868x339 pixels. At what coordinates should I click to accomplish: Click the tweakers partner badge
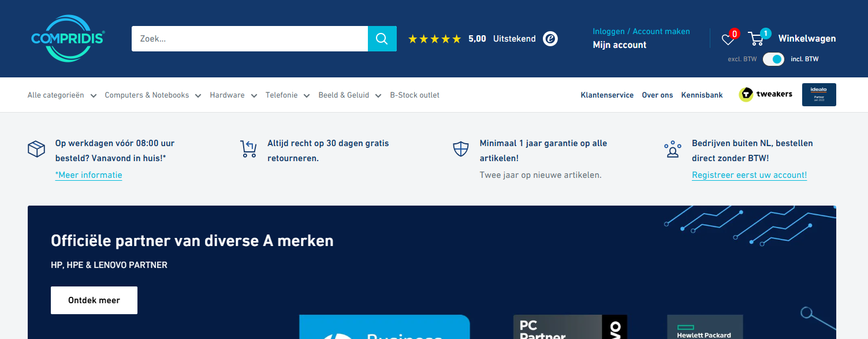(x=765, y=94)
